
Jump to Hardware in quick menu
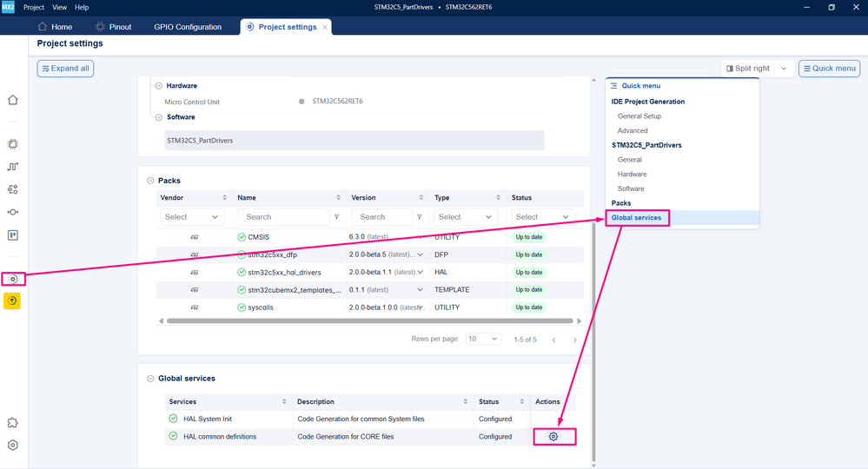click(x=633, y=175)
